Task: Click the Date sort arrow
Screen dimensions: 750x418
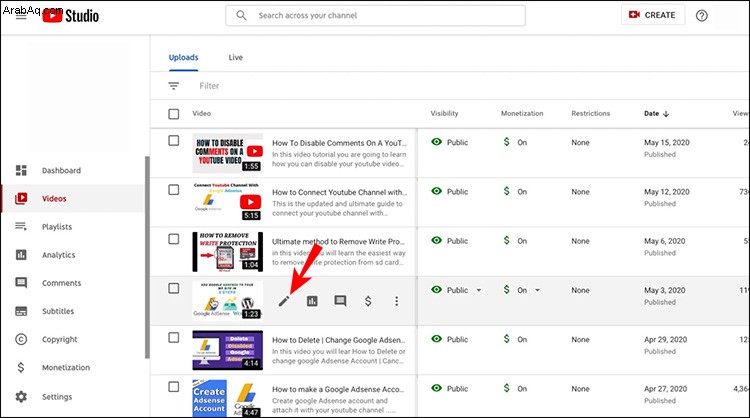Action: 666,114
